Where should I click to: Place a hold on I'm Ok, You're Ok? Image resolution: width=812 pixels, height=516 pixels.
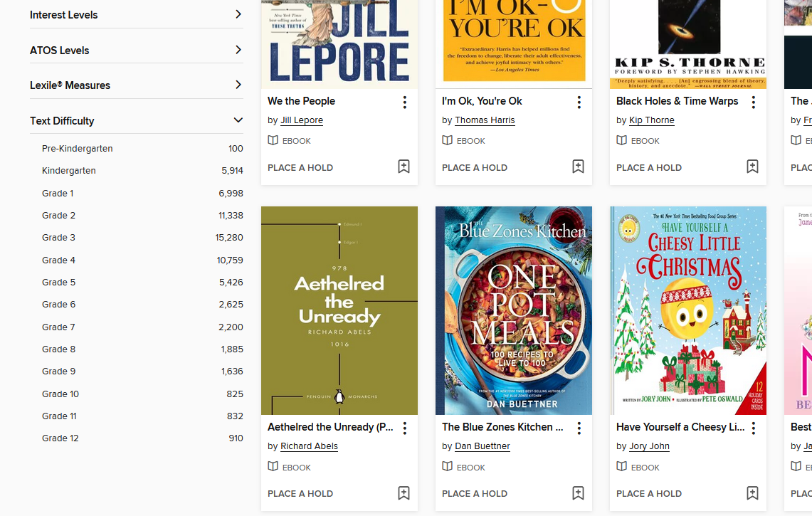tap(475, 168)
